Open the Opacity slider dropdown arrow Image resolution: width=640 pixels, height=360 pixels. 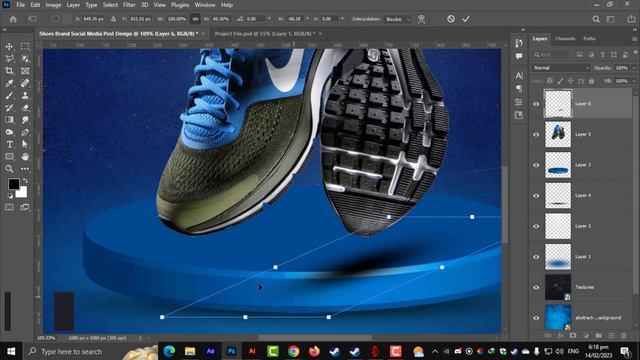[634, 68]
